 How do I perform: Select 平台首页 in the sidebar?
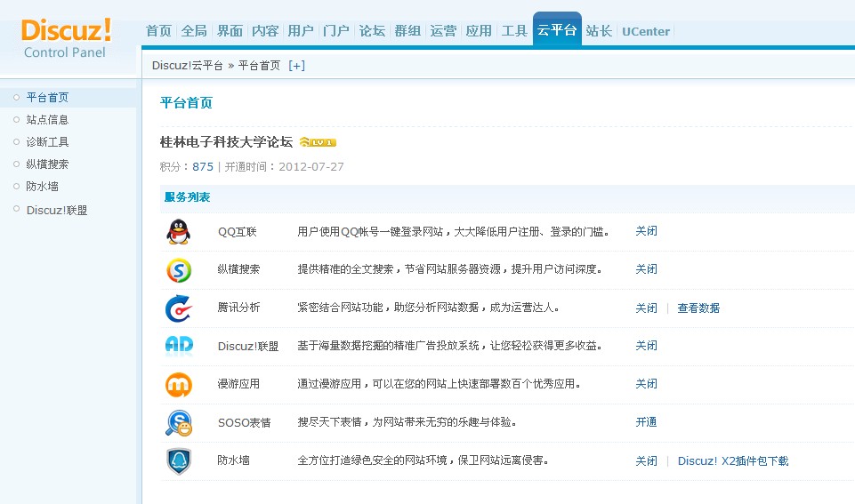pos(47,98)
